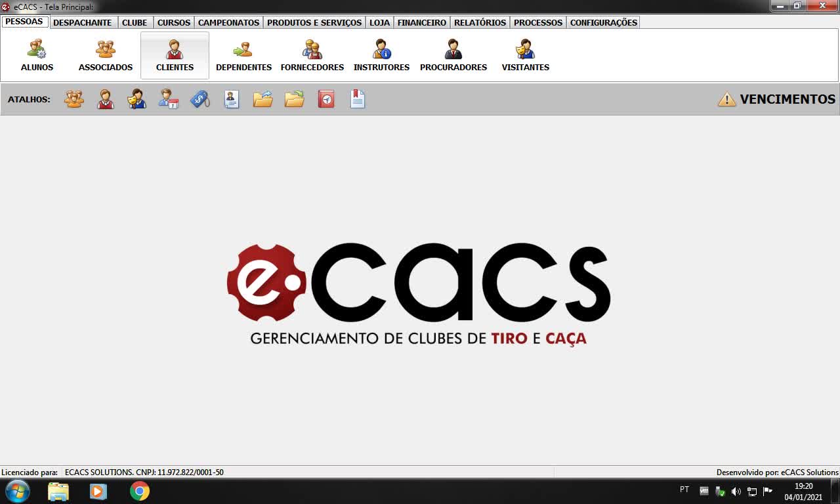The width and height of the screenshot is (840, 504).
Task: Switch to the CONFIGURAÇÕES tab
Action: pos(603,22)
